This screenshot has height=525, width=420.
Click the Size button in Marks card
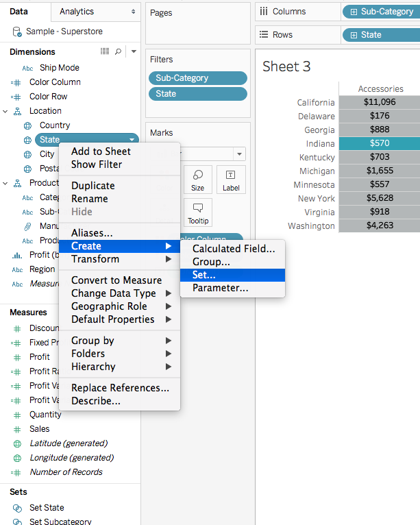(x=197, y=180)
